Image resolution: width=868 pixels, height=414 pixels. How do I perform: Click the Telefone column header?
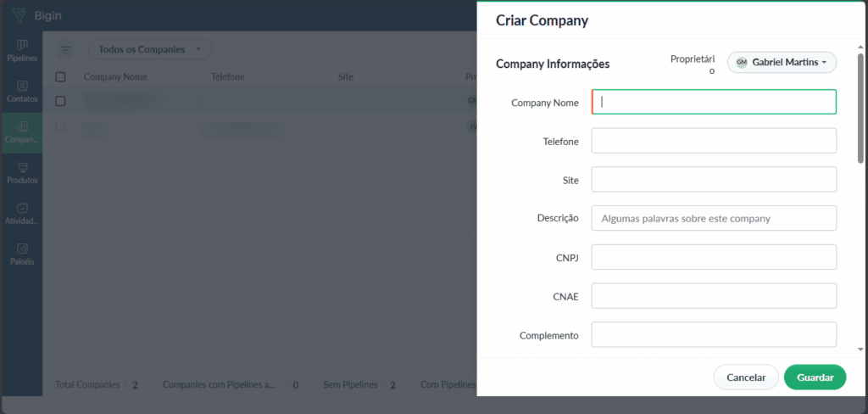tap(228, 77)
